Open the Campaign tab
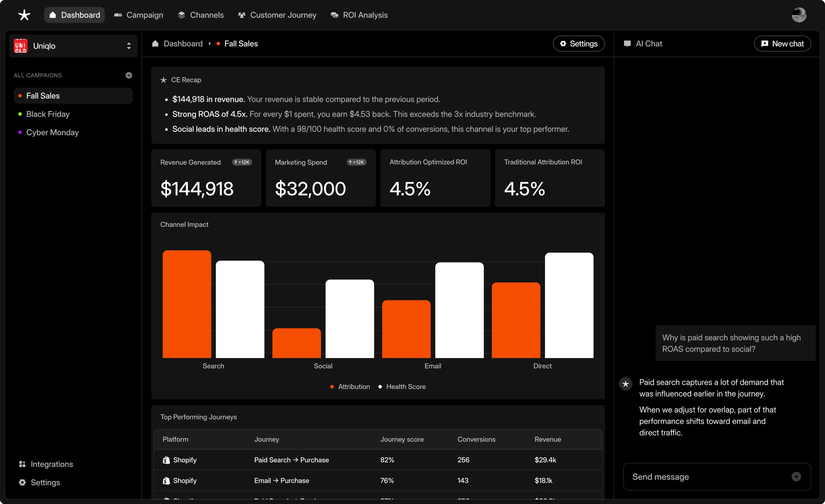Viewport: 825px width, 504px height. 138,15
